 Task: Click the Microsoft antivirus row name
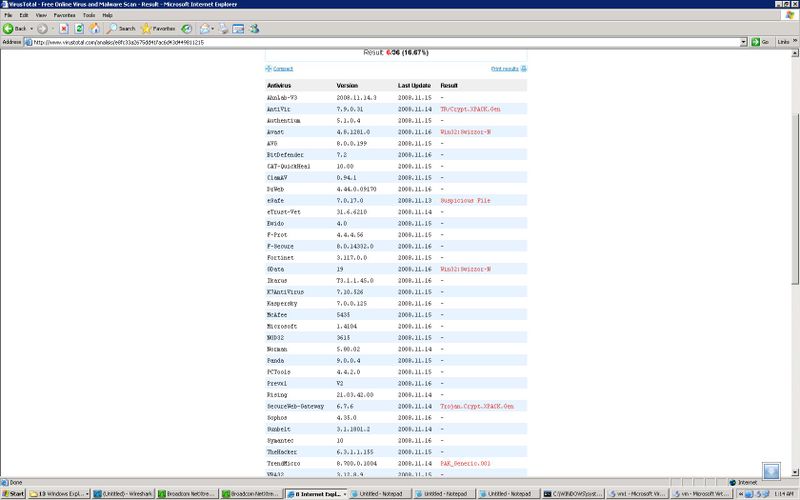pos(282,327)
